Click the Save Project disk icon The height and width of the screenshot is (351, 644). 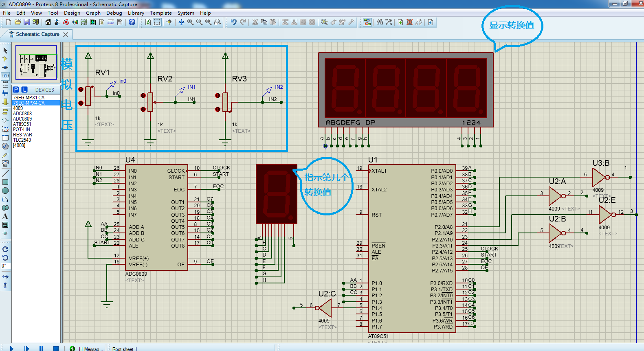click(x=26, y=22)
